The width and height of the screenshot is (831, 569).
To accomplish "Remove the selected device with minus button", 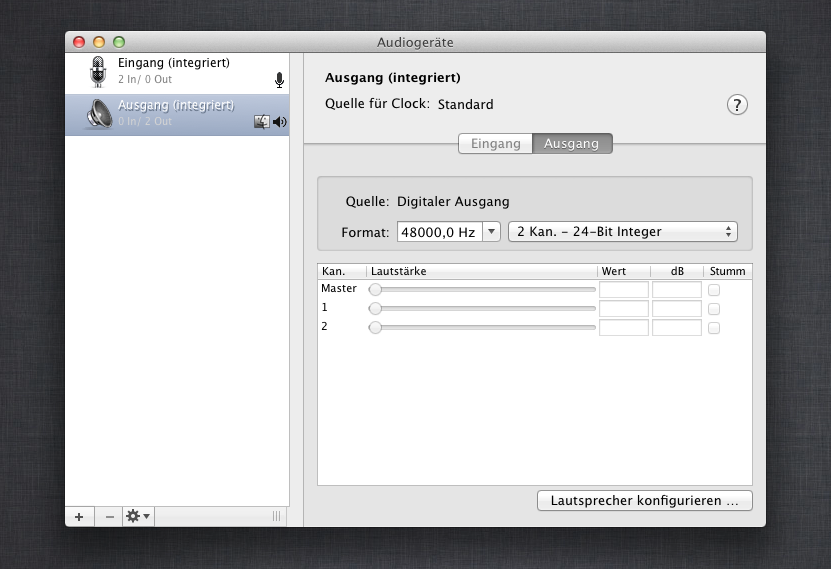I will (x=109, y=516).
